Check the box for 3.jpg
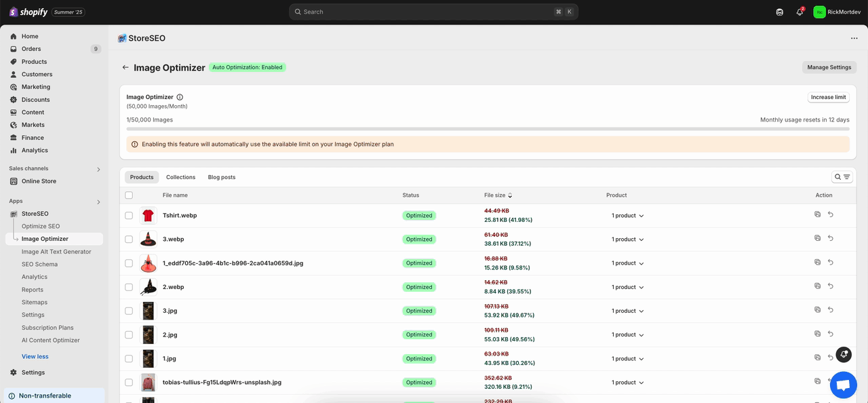Screen dimensions: 868x403 (129, 311)
